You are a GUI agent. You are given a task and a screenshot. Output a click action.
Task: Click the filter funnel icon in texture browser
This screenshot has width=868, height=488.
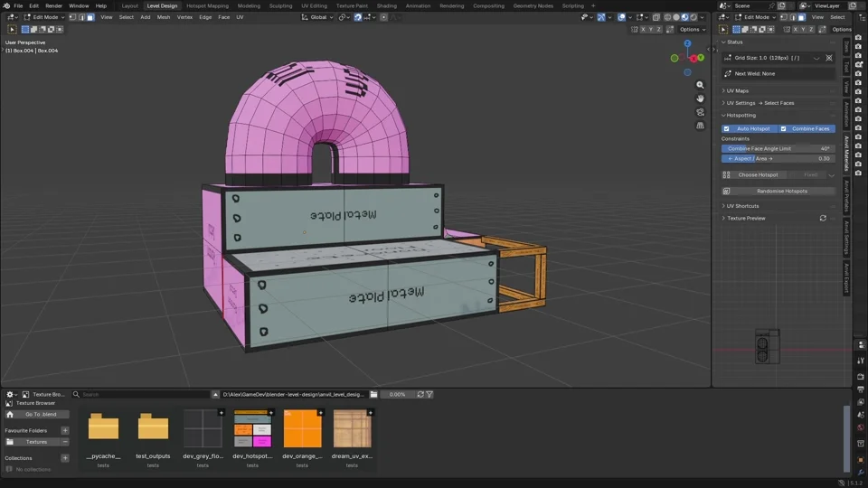pyautogui.click(x=429, y=395)
